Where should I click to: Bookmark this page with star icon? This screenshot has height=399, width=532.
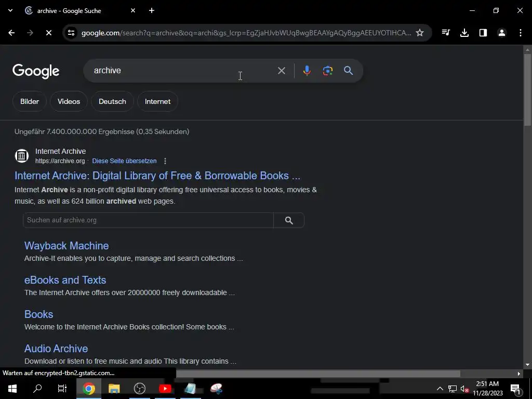tap(420, 33)
